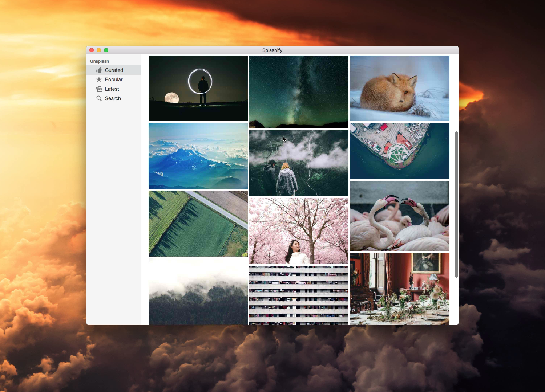
Task: Open the sleeping fox in snow photo
Action: 400,88
